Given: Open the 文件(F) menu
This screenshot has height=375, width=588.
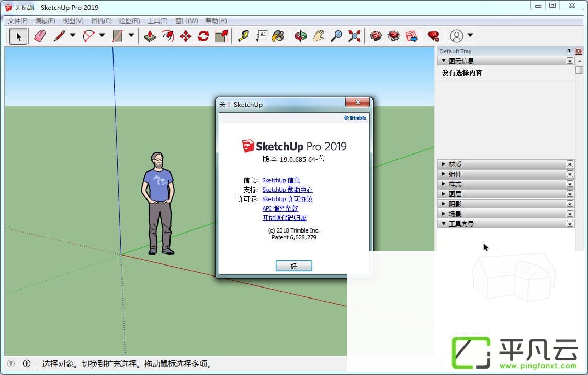Looking at the screenshot, I should click(x=18, y=20).
